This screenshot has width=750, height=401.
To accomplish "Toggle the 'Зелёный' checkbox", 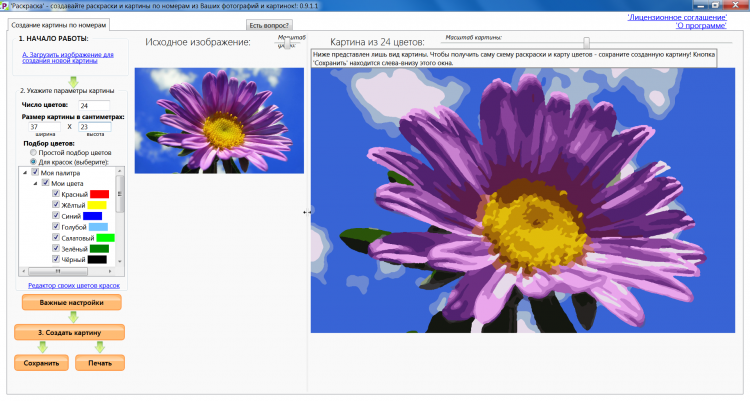I will 55,248.
